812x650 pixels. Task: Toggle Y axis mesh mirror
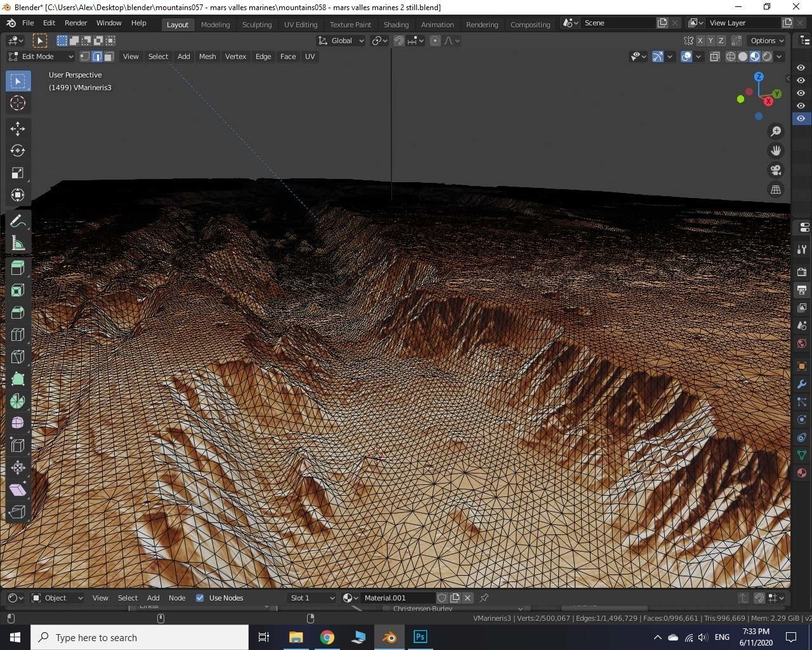(710, 41)
